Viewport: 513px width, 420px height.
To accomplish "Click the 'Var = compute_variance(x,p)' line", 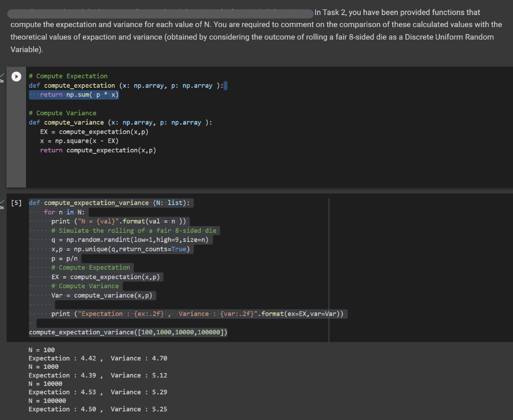I will (102, 295).
